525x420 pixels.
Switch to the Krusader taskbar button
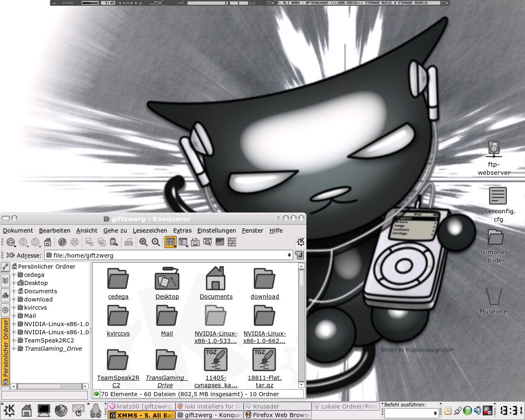(278, 406)
